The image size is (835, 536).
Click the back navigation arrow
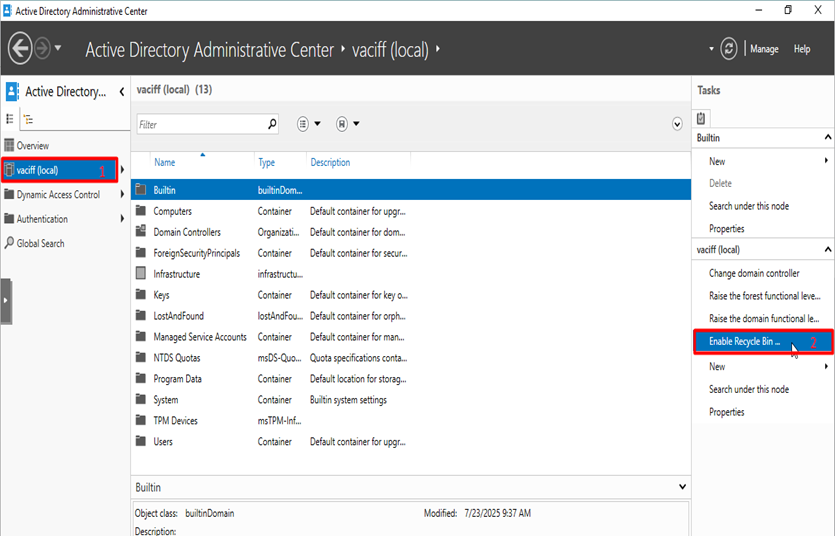point(20,48)
